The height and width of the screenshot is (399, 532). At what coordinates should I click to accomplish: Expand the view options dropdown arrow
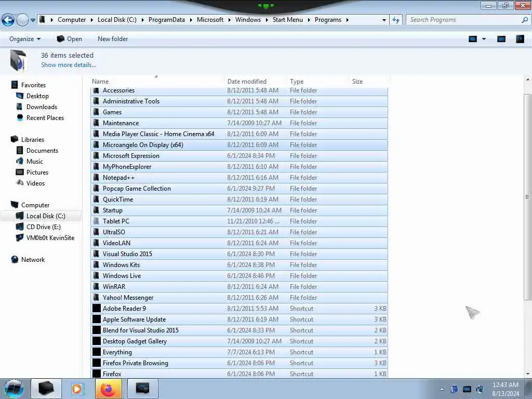click(484, 39)
